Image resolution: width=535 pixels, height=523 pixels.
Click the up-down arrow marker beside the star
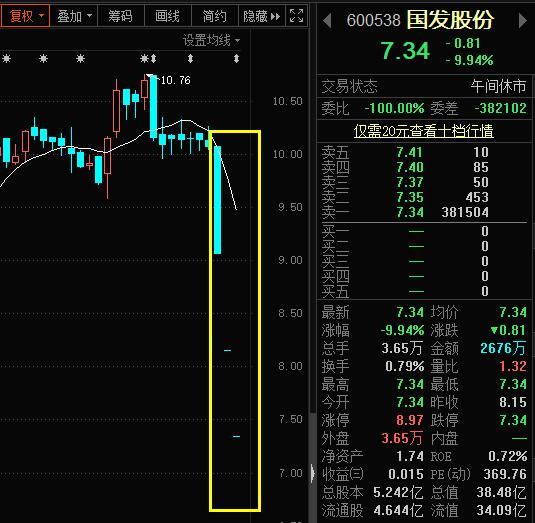pos(154,59)
